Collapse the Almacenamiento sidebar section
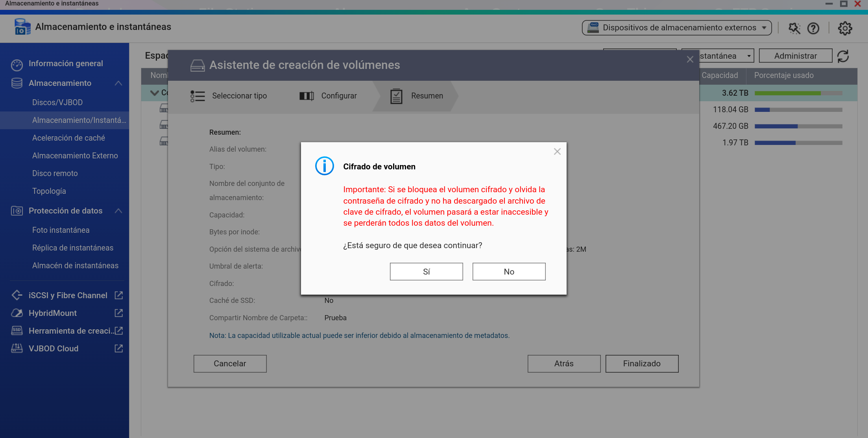Screen dimensions: 868x438 point(118,83)
